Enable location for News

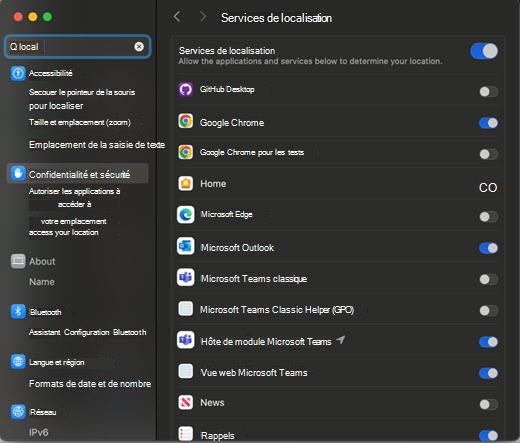point(489,405)
